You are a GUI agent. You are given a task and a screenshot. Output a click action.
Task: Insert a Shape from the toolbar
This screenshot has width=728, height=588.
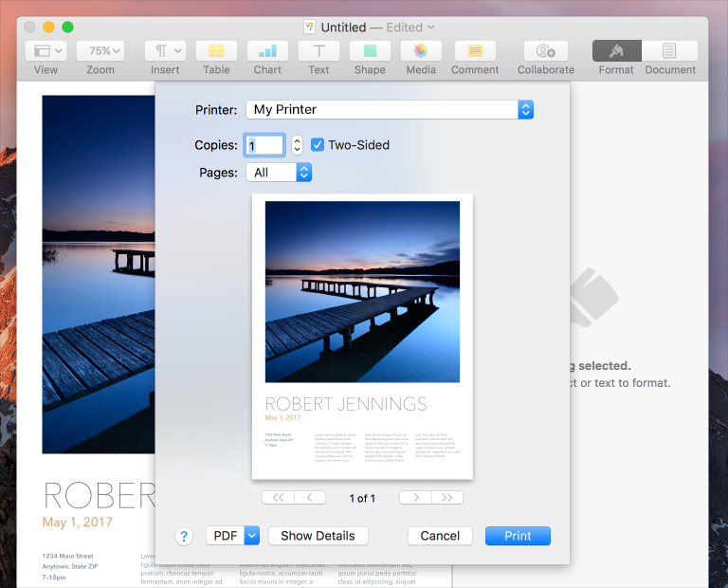370,50
